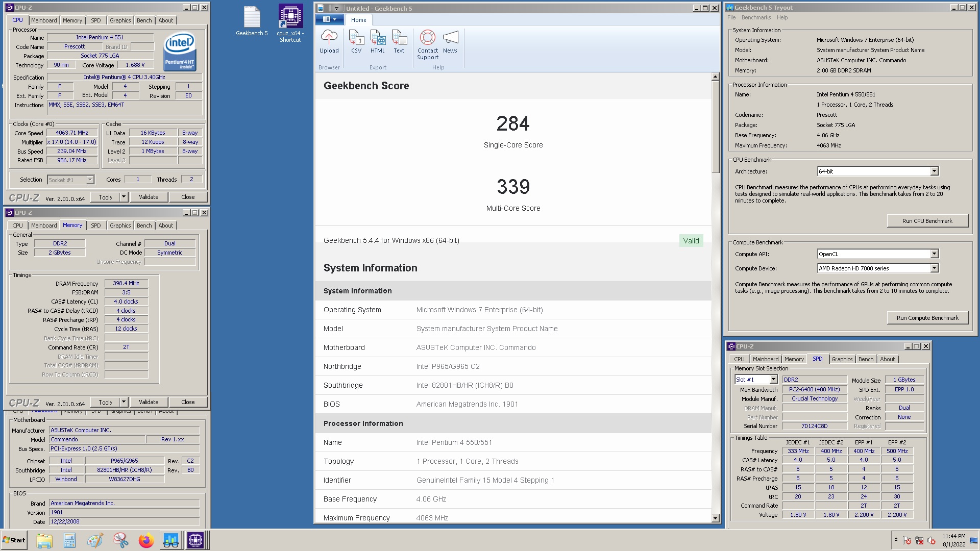980x551 pixels.
Task: Click Validate in Memory CPU-Z window
Action: [149, 402]
